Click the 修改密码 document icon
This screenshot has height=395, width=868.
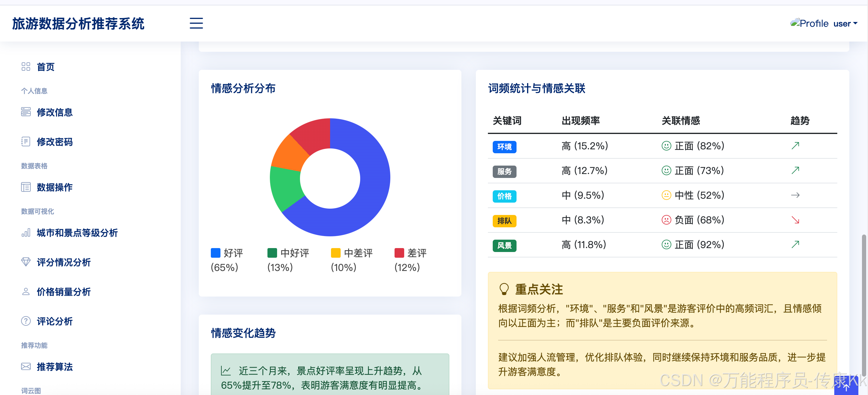point(26,142)
